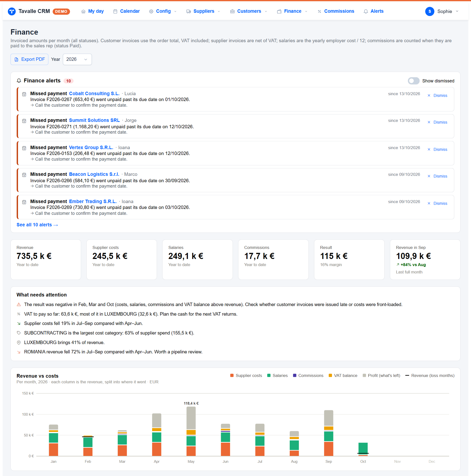Expand the Suppliers menu chevron
471x476 pixels.
click(x=219, y=12)
